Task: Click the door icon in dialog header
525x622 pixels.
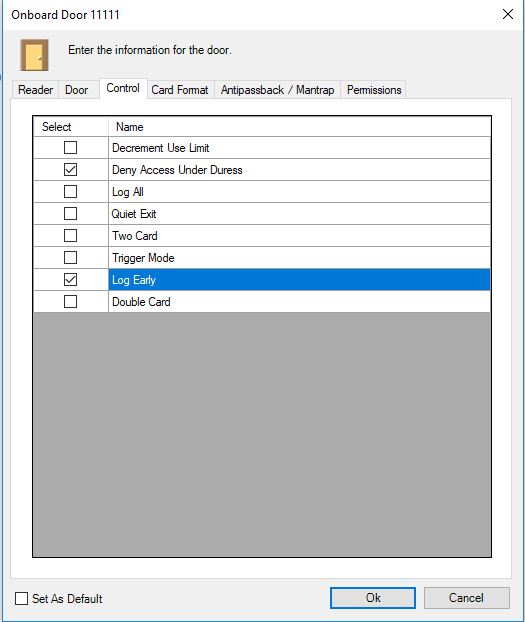Action: (35, 55)
